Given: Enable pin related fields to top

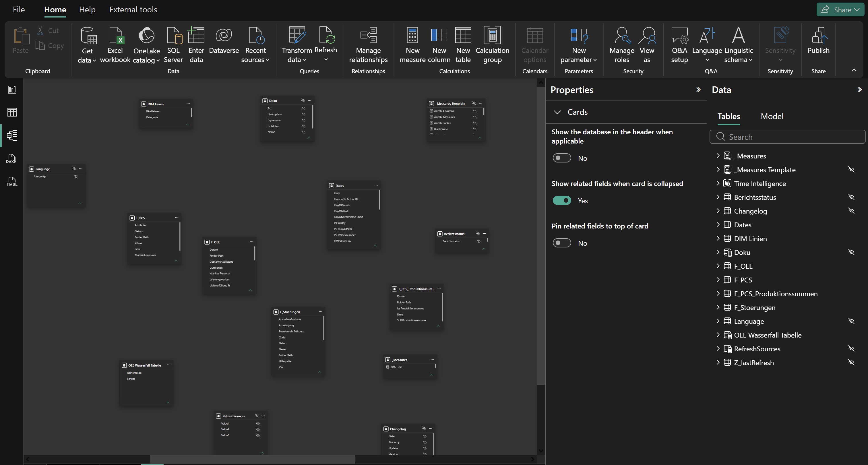Looking at the screenshot, I should (x=562, y=243).
